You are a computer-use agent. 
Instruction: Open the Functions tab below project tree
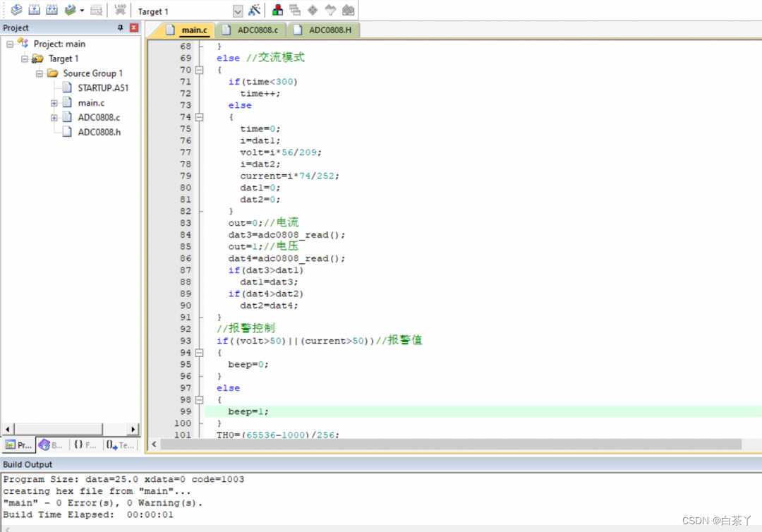coord(85,445)
